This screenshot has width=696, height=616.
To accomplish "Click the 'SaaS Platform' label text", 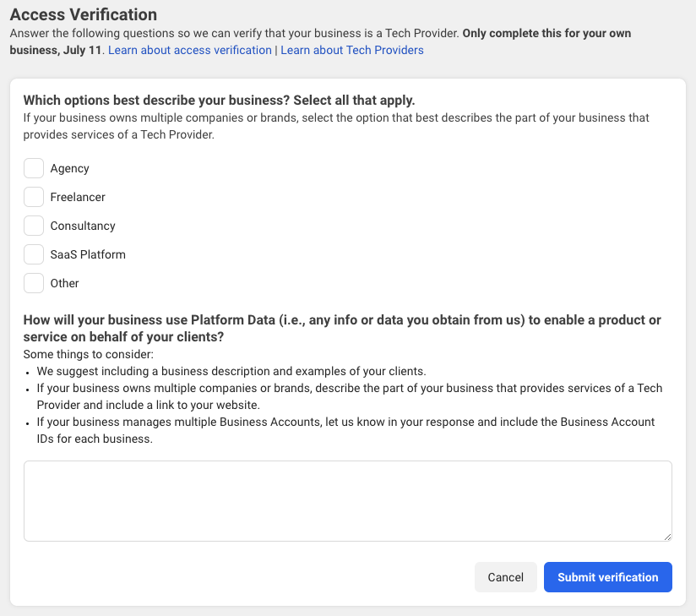I will pos(88,254).
